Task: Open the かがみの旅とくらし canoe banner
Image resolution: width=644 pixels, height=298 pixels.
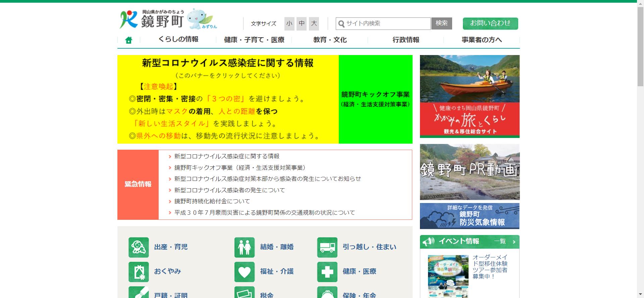Action: pos(470,97)
